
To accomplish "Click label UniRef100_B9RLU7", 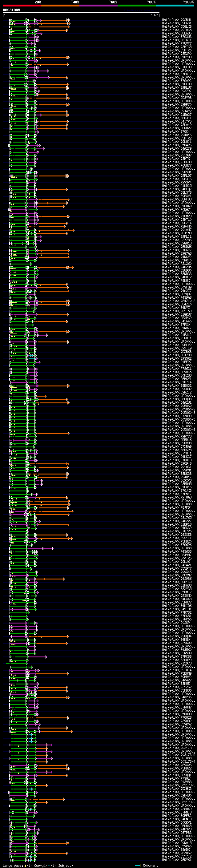I will [177, 88].
